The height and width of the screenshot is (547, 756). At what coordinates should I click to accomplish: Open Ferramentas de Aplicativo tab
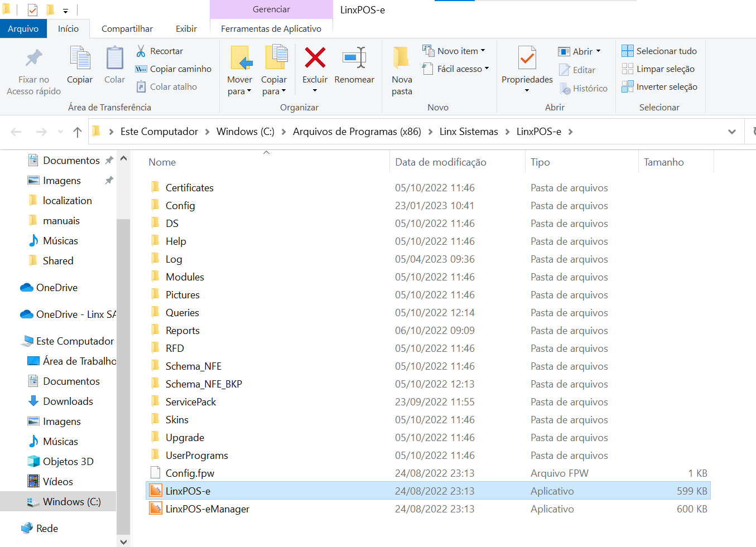pyautogui.click(x=271, y=28)
